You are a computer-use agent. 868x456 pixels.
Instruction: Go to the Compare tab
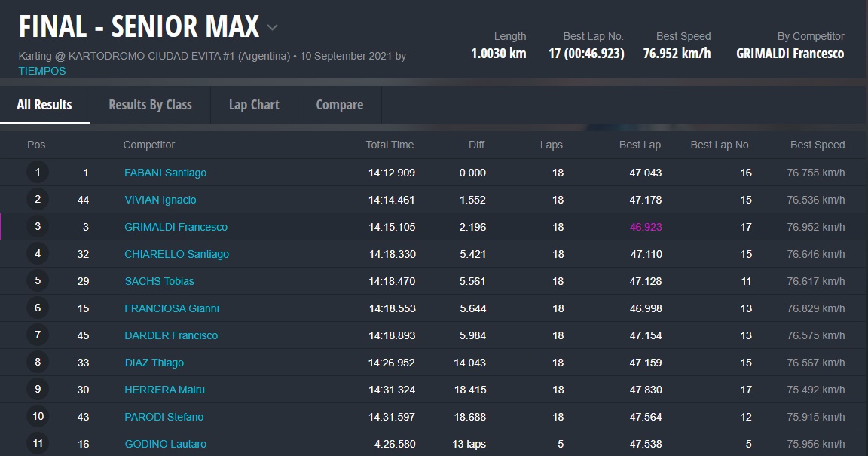(x=339, y=105)
